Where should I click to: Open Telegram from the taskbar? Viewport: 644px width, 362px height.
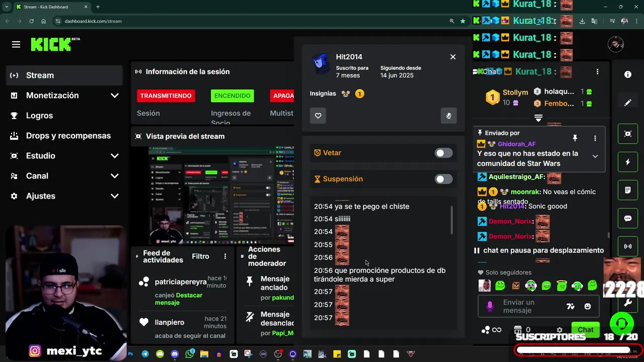point(145,354)
